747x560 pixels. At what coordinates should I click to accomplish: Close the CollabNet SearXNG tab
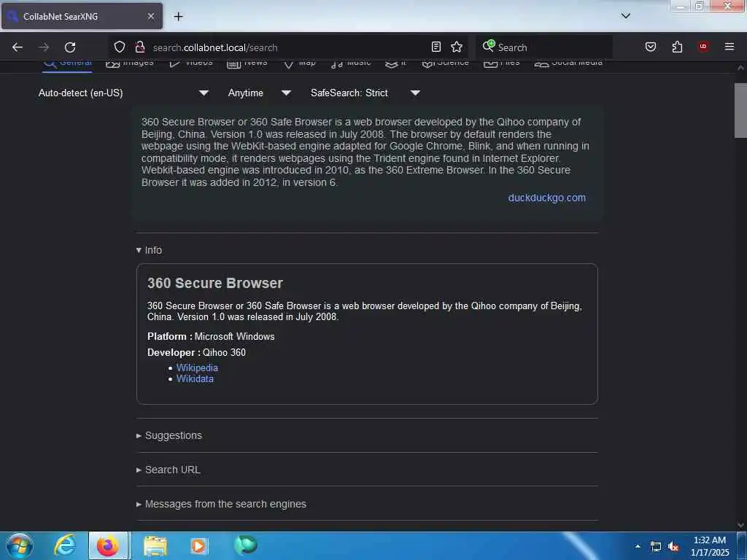coord(150,16)
